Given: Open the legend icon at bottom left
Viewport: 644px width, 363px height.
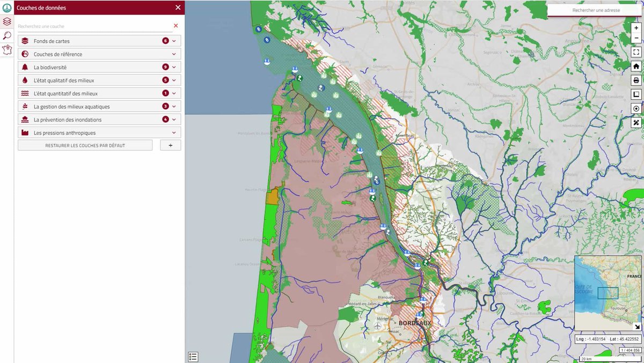Looking at the screenshot, I should pos(193,356).
